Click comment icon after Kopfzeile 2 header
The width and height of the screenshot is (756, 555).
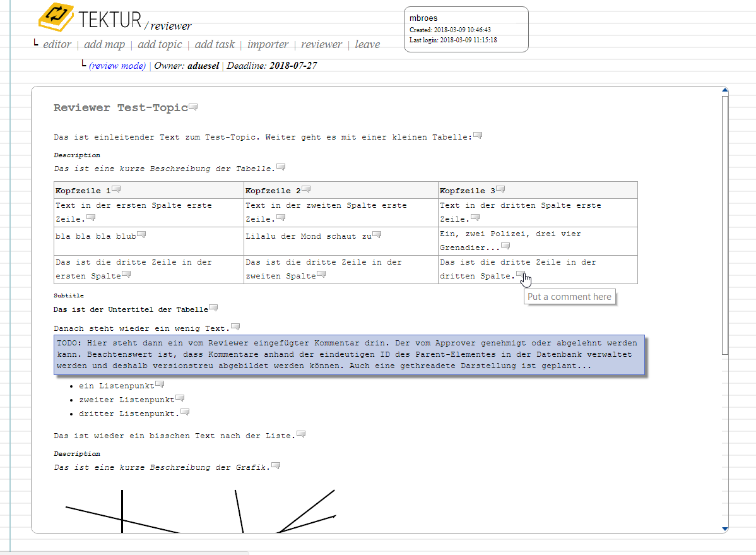click(x=306, y=189)
